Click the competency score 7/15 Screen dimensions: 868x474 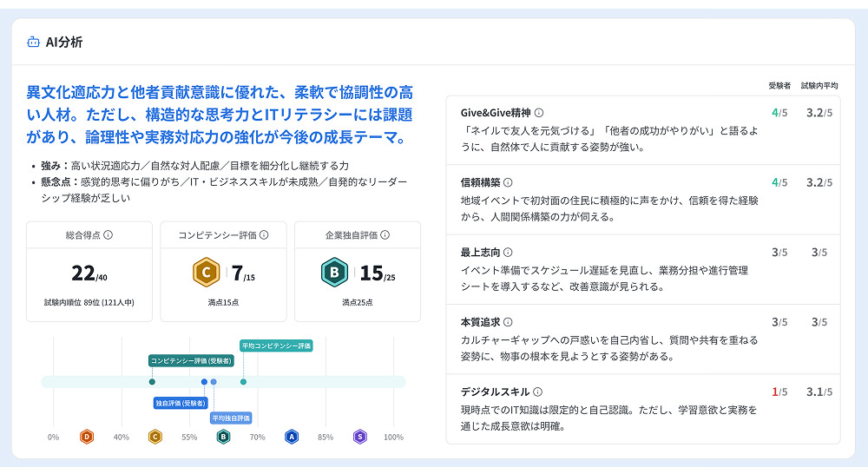[243, 273]
